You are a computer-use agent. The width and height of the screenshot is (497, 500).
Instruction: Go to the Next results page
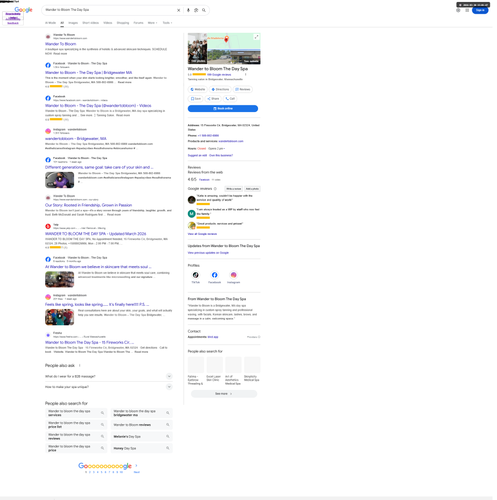(x=137, y=472)
